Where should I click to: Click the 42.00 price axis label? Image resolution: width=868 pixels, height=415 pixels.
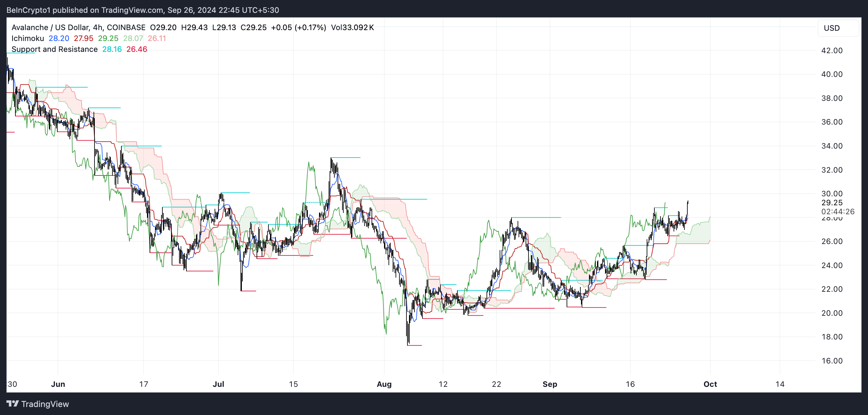831,51
